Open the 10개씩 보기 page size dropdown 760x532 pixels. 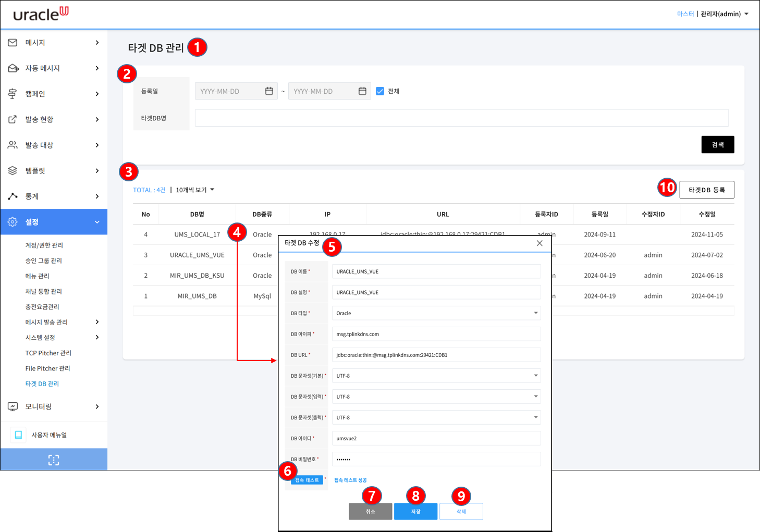195,190
